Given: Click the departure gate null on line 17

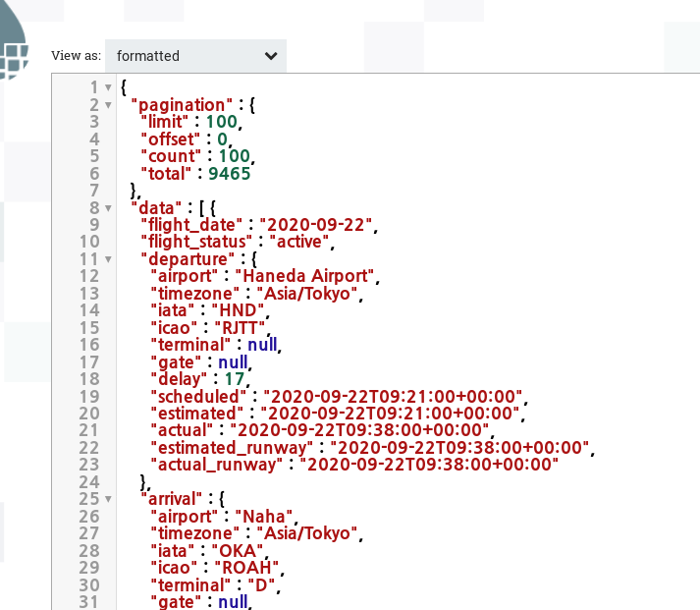Looking at the screenshot, I should (x=233, y=362).
